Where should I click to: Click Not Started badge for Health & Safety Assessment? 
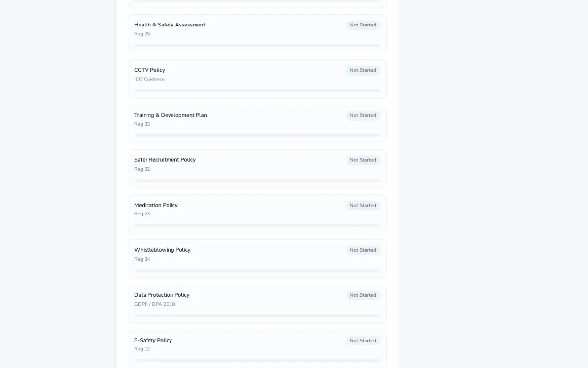coord(363,25)
